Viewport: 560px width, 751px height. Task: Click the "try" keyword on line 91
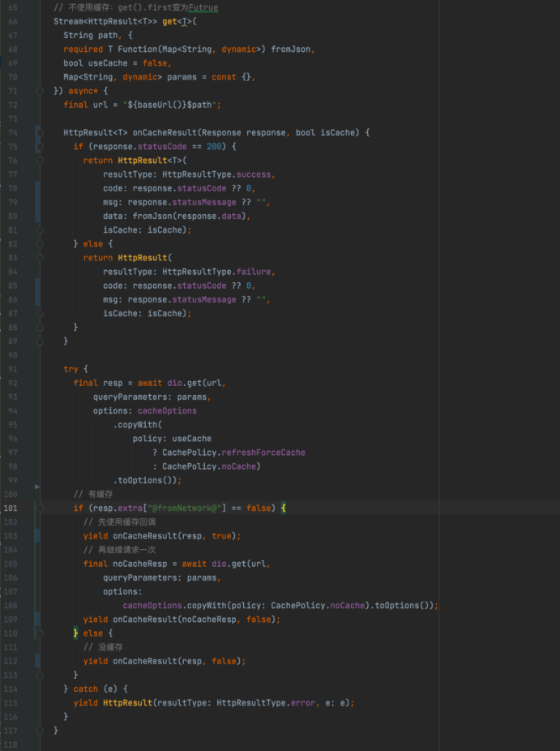pyautogui.click(x=71, y=369)
